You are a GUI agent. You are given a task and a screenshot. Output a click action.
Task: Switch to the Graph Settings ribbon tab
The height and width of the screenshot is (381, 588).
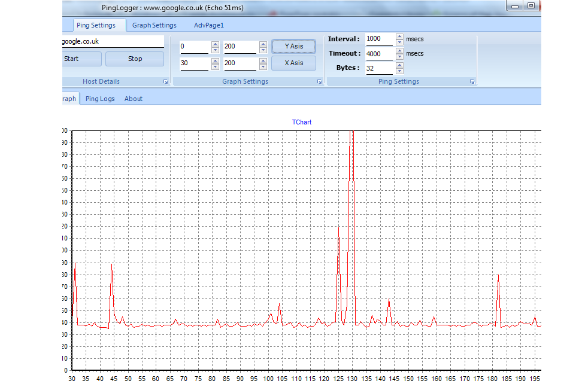(154, 25)
